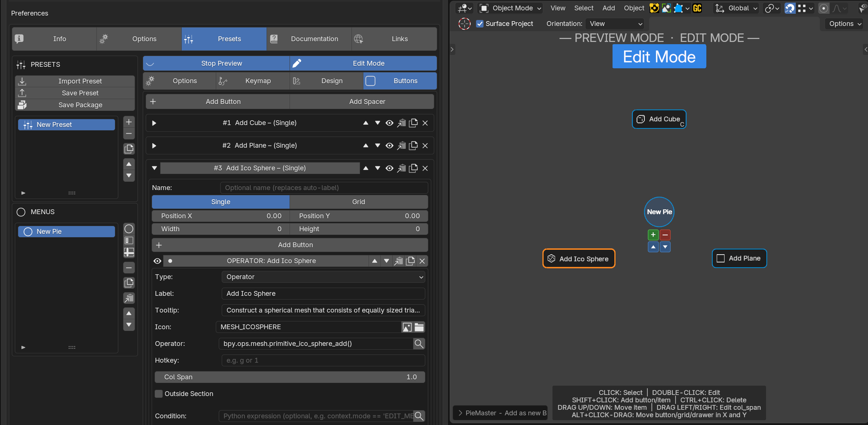
Task: Duplicate the #1 Add Cube button
Action: [x=413, y=123]
